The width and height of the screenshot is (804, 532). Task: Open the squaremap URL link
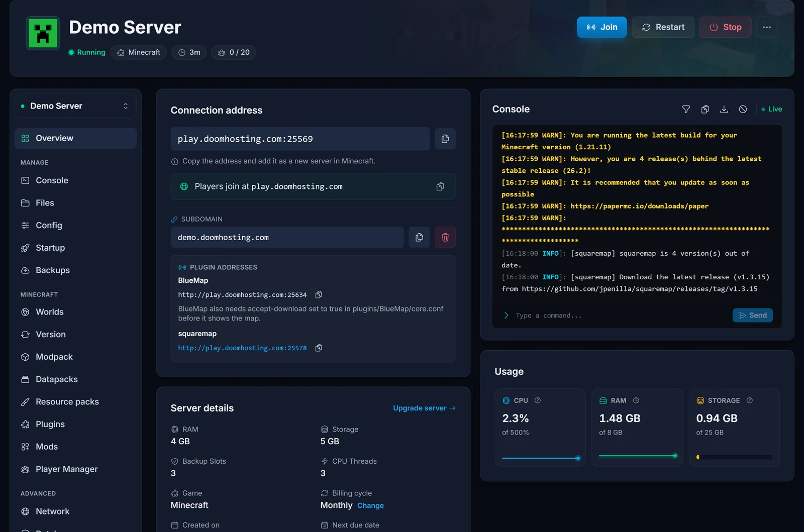[242, 348]
